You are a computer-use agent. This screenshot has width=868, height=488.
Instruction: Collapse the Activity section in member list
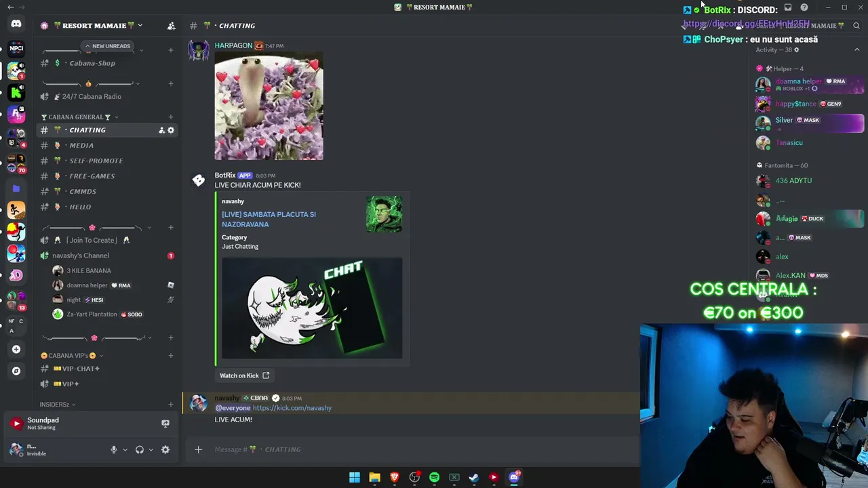[x=857, y=49]
